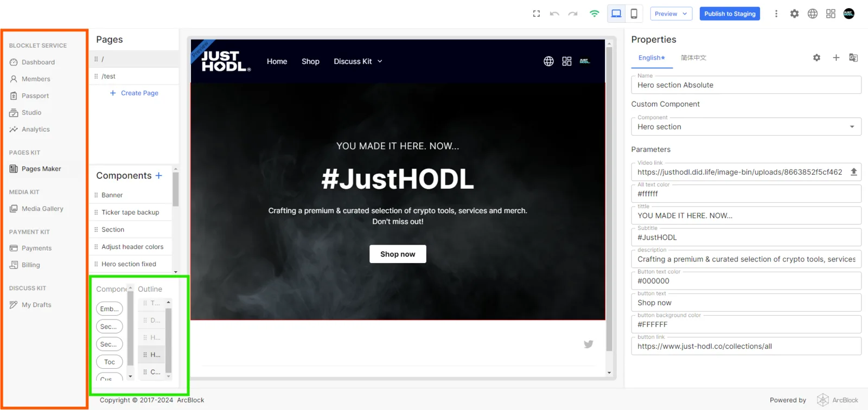Edit the All text color field
Screen dimensions: 868x410
tap(746, 194)
